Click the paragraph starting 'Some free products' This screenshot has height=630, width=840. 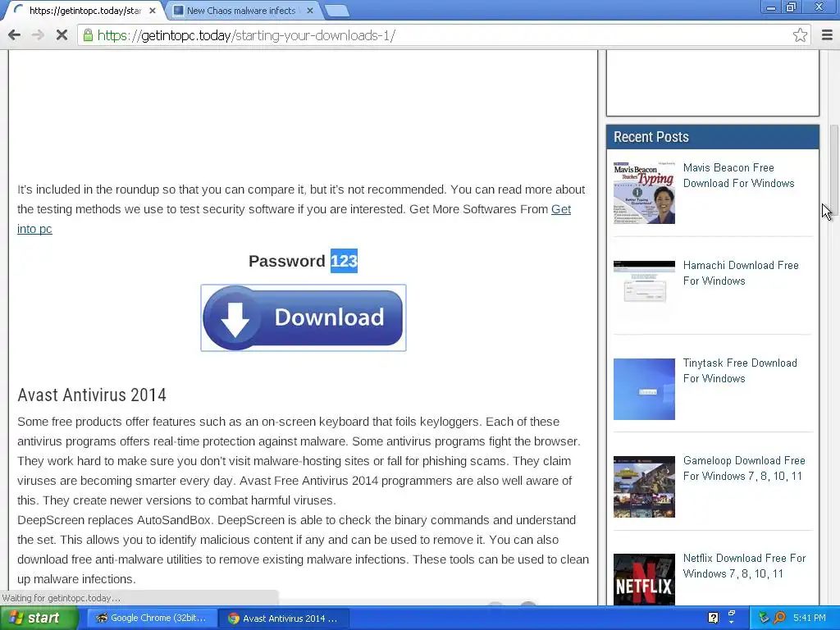[x=299, y=461]
